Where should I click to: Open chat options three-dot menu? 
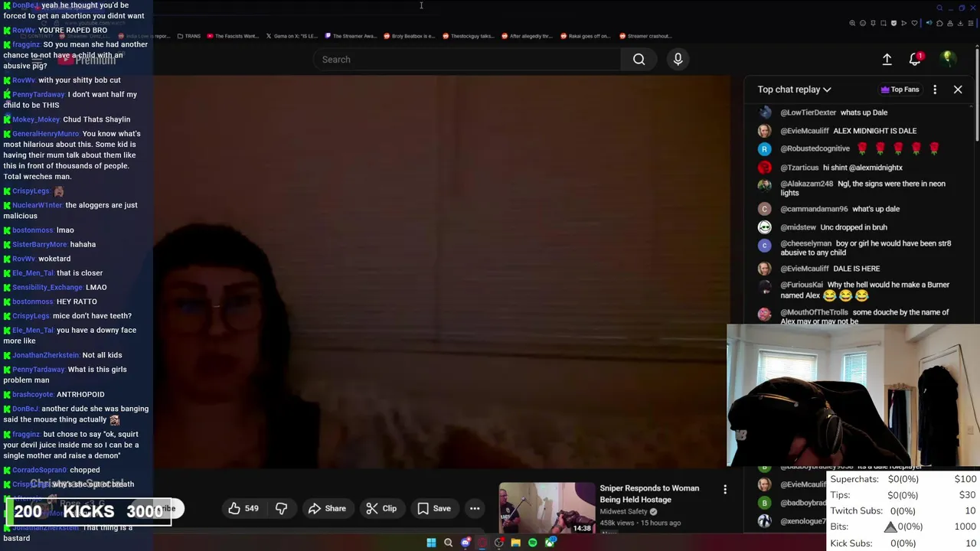935,90
